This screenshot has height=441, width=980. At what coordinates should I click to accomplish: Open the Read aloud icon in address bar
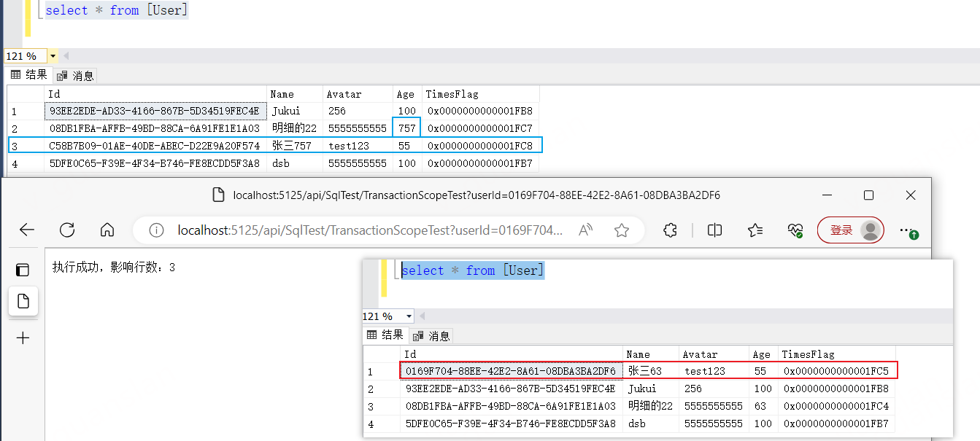tap(585, 230)
